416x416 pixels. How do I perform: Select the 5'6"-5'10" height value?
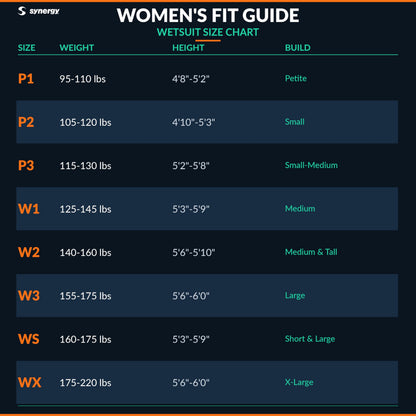pyautogui.click(x=194, y=252)
